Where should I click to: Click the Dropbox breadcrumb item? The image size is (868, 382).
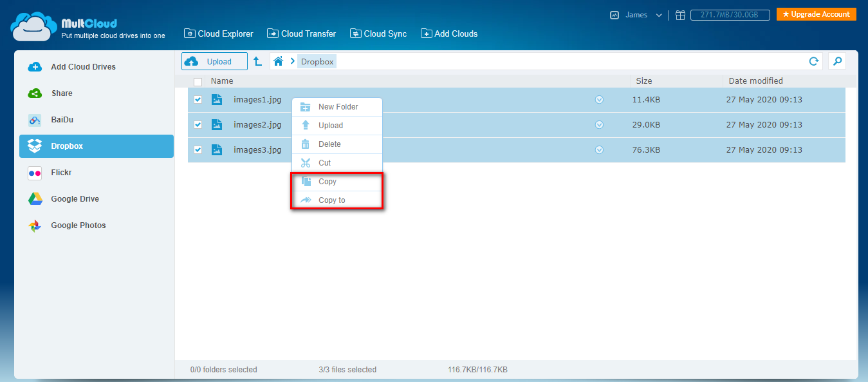tap(317, 62)
